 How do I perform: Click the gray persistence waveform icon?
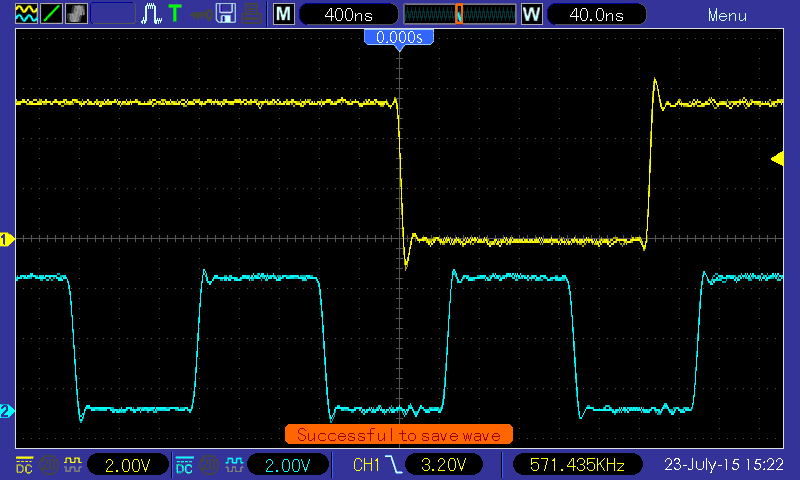pos(76,14)
